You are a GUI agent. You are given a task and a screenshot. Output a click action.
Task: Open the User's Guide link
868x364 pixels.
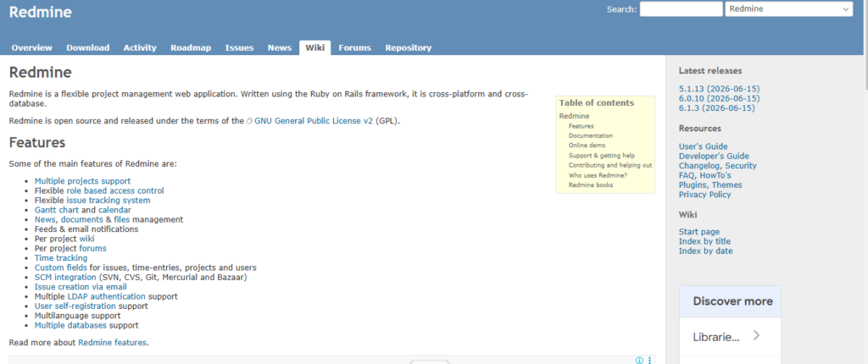(x=703, y=146)
